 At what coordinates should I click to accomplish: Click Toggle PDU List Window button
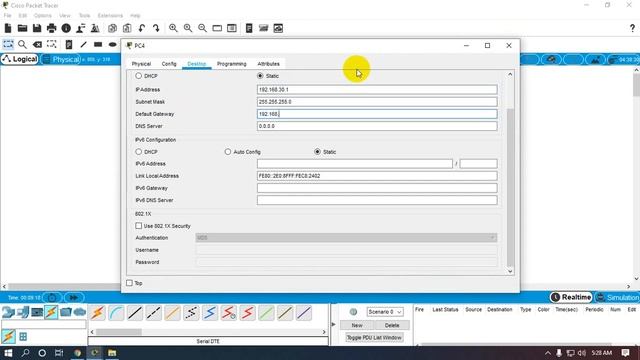click(374, 338)
